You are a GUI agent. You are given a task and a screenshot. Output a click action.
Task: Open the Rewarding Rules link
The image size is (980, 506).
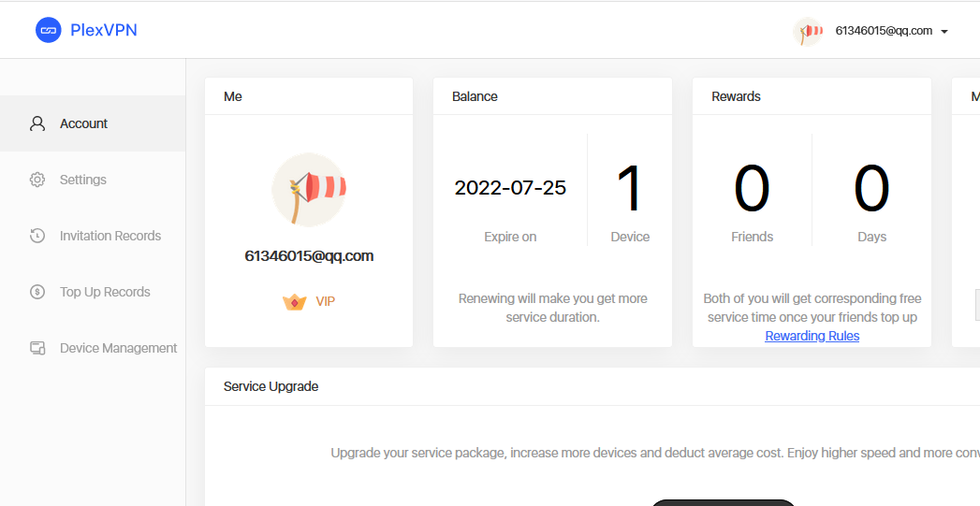coord(812,336)
